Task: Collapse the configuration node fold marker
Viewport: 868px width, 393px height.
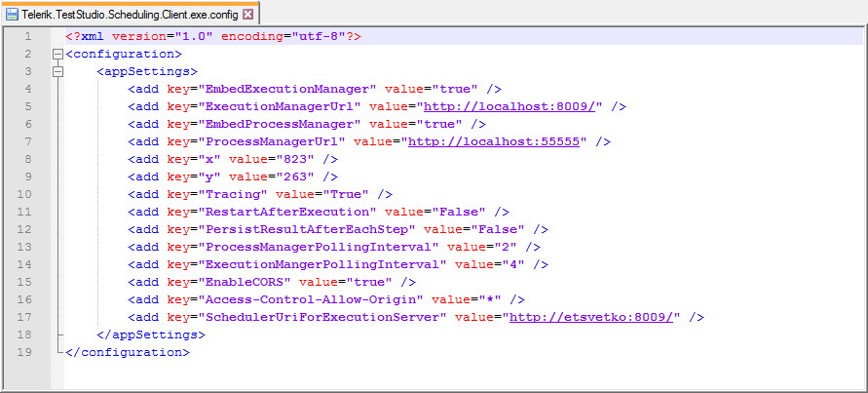Action: pos(57,54)
